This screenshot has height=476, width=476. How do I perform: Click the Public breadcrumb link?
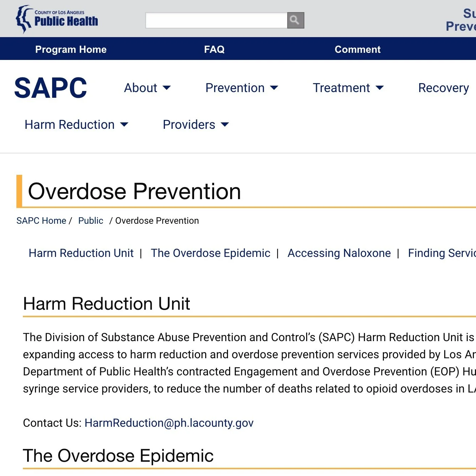click(91, 221)
